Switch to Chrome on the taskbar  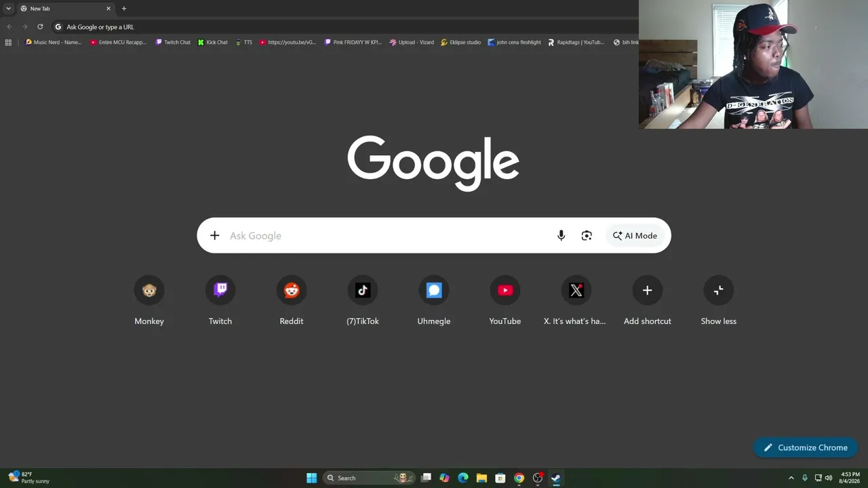[x=519, y=478]
